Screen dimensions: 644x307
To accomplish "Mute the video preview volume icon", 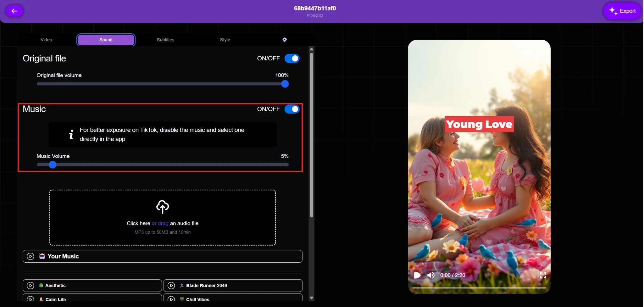I will pyautogui.click(x=431, y=275).
